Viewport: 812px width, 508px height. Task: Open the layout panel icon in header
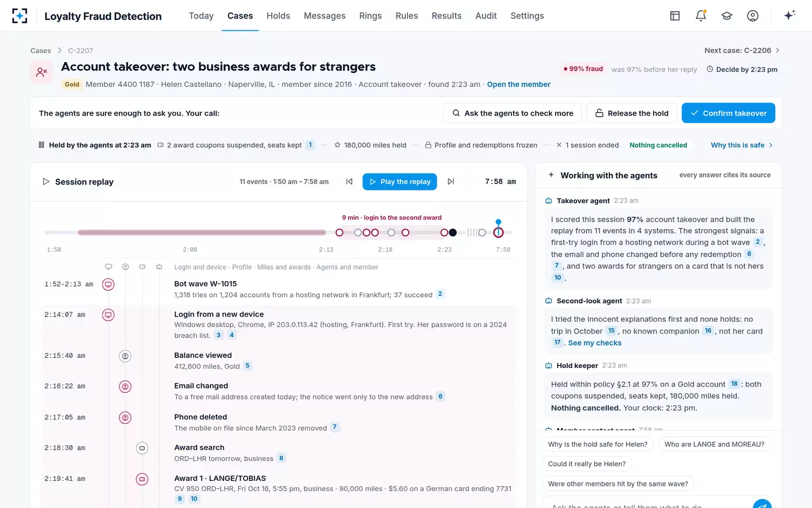click(675, 16)
